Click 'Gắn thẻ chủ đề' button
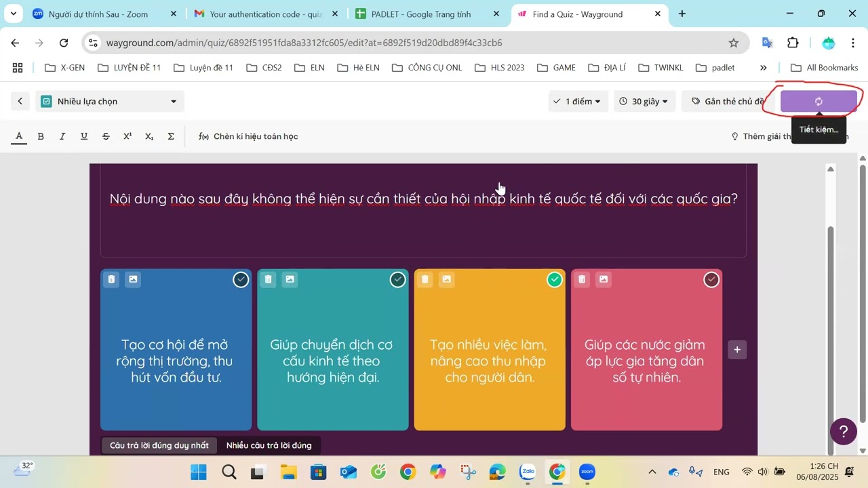 [x=728, y=102]
